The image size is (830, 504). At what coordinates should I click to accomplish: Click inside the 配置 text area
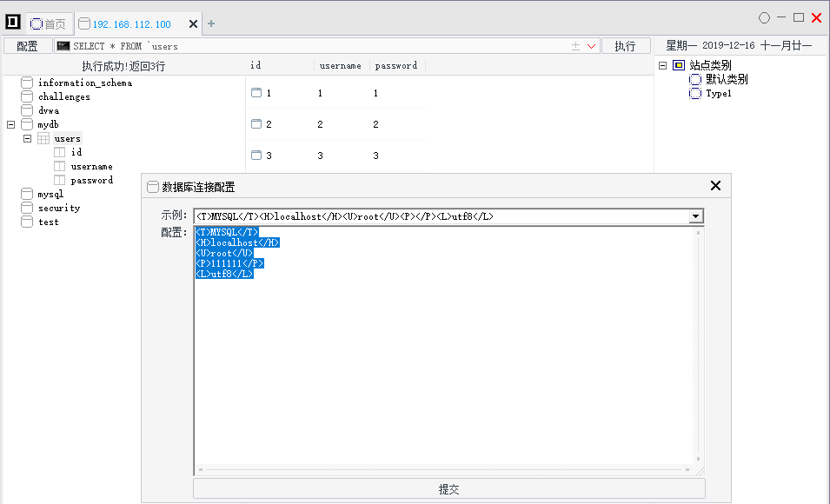(x=444, y=345)
